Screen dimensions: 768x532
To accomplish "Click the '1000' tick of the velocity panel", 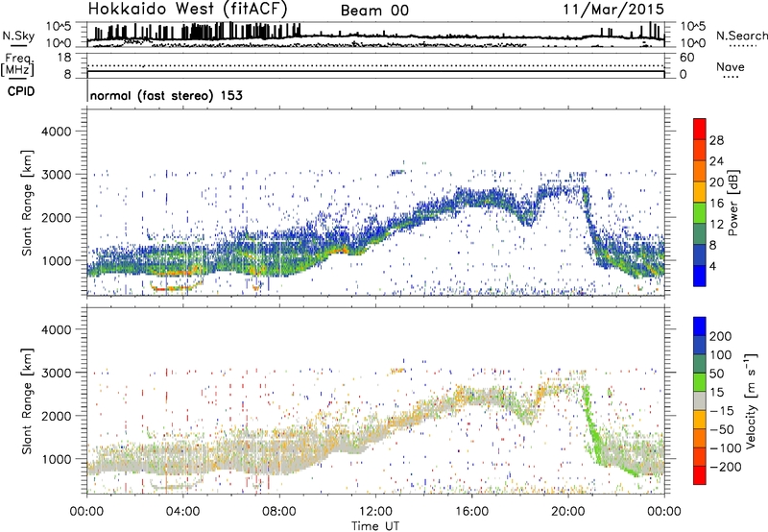I will click(x=57, y=460).
